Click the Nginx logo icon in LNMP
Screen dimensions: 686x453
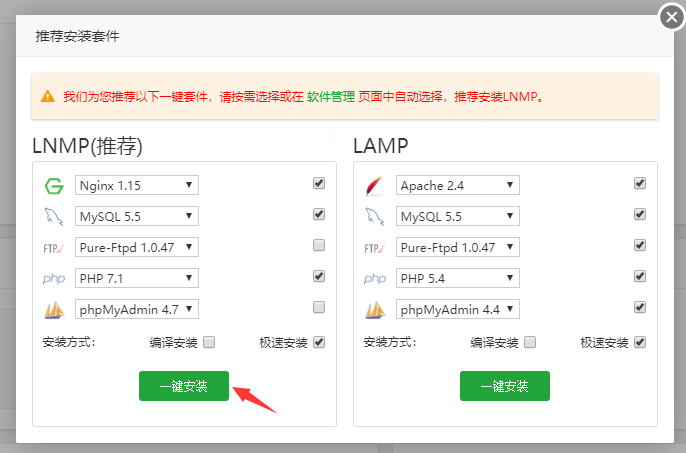(x=54, y=186)
